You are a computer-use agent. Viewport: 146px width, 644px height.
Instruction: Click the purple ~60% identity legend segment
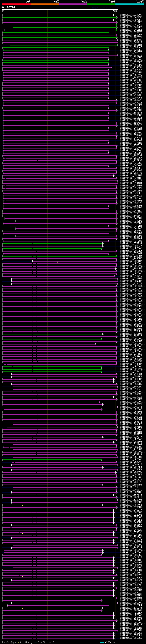pyautogui.click(x=73, y=4)
